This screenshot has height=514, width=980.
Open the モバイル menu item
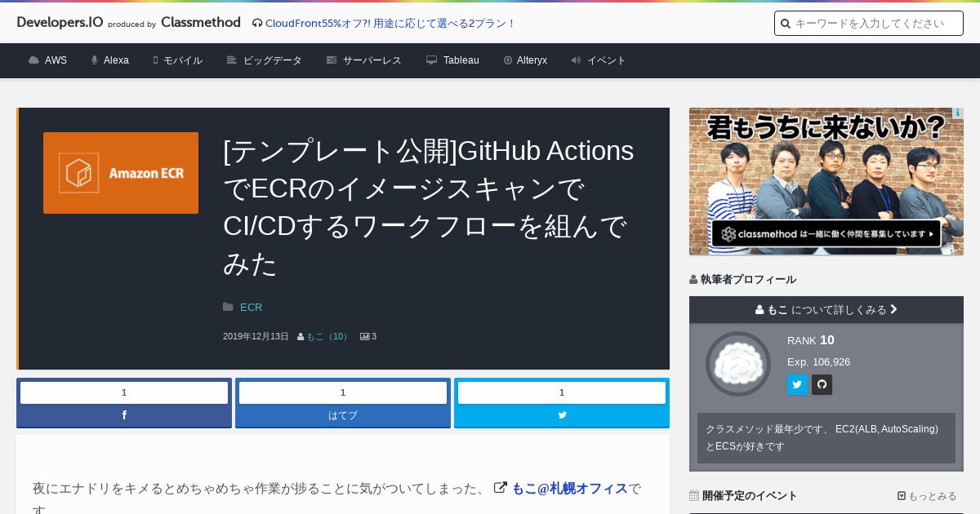(183, 60)
